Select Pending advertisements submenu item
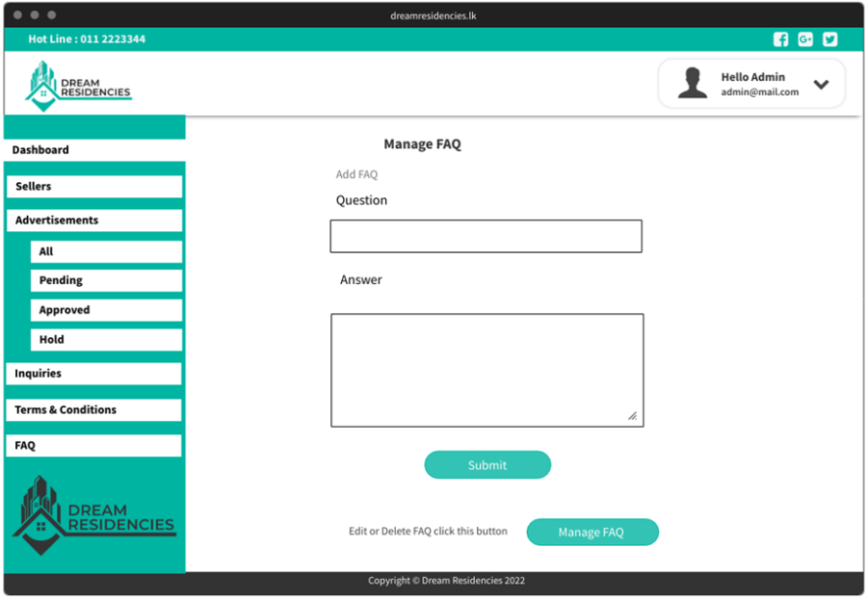Viewport: 868px width, 599px height. [x=106, y=280]
